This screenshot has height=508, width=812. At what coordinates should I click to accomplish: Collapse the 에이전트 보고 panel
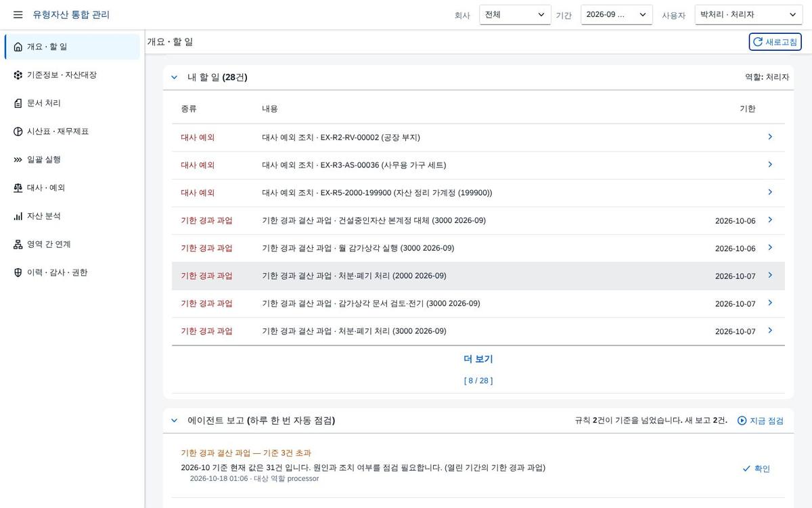pyautogui.click(x=174, y=421)
